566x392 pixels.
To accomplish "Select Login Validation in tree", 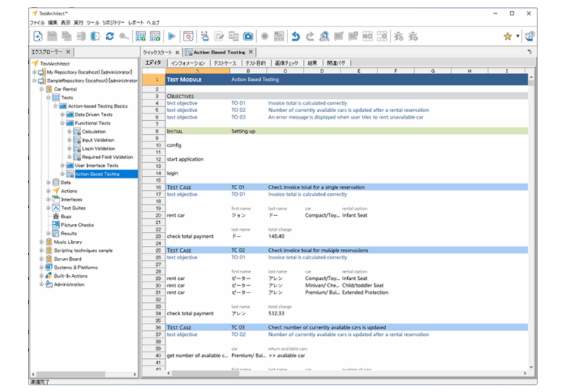I will [x=98, y=149].
